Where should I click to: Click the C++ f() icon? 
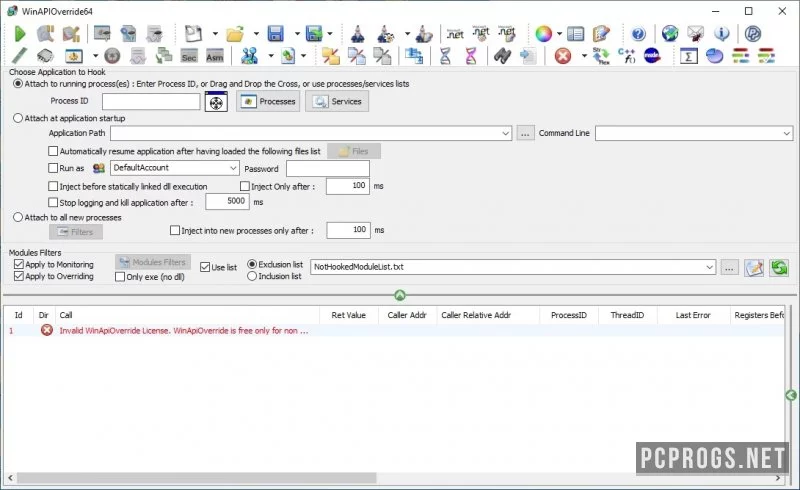(626, 56)
